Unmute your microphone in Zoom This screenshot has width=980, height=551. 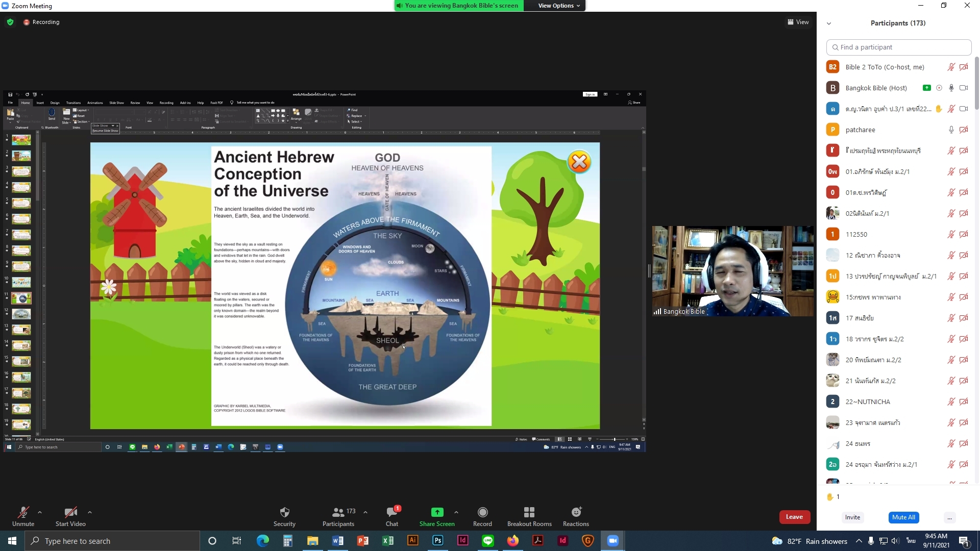[x=23, y=516]
